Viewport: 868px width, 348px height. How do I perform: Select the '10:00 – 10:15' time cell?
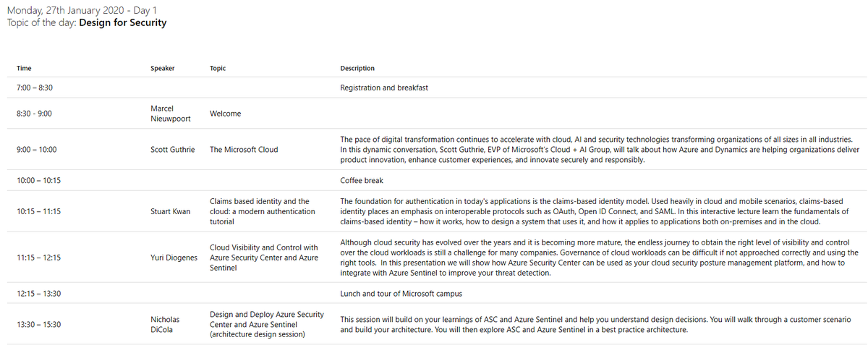click(38, 180)
